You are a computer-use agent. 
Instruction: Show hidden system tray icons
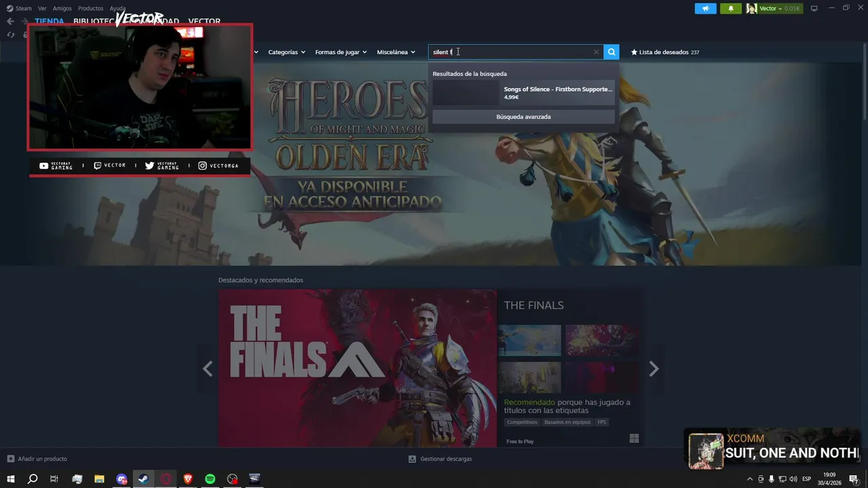[749, 479]
